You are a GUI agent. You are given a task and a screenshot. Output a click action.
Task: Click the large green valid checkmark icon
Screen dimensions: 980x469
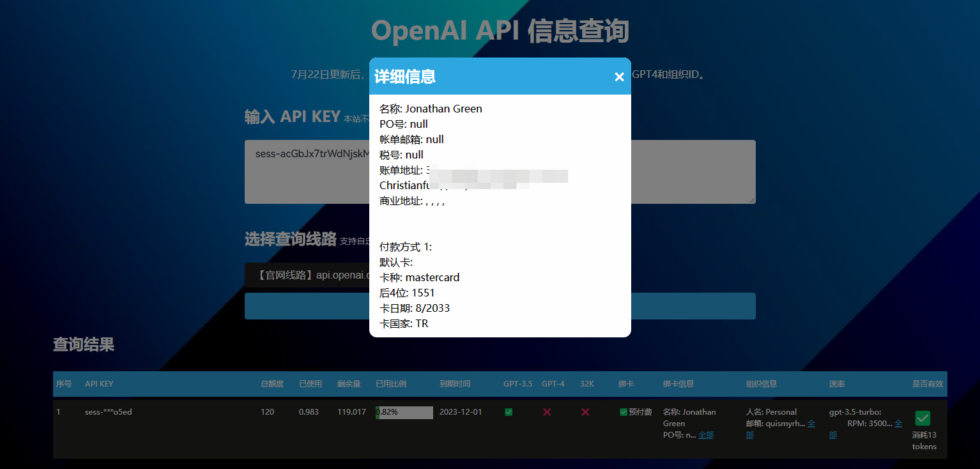pos(923,418)
